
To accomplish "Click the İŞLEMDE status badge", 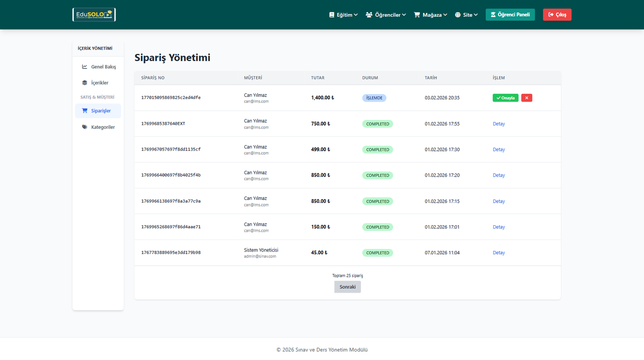I will [x=374, y=98].
